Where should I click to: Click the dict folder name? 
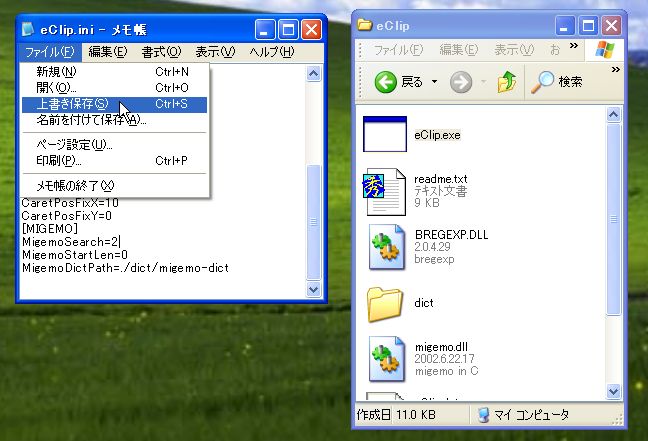424,303
